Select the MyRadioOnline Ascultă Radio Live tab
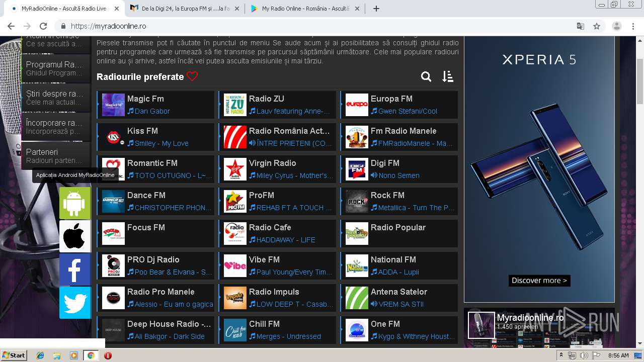The image size is (644, 362). pos(64,9)
